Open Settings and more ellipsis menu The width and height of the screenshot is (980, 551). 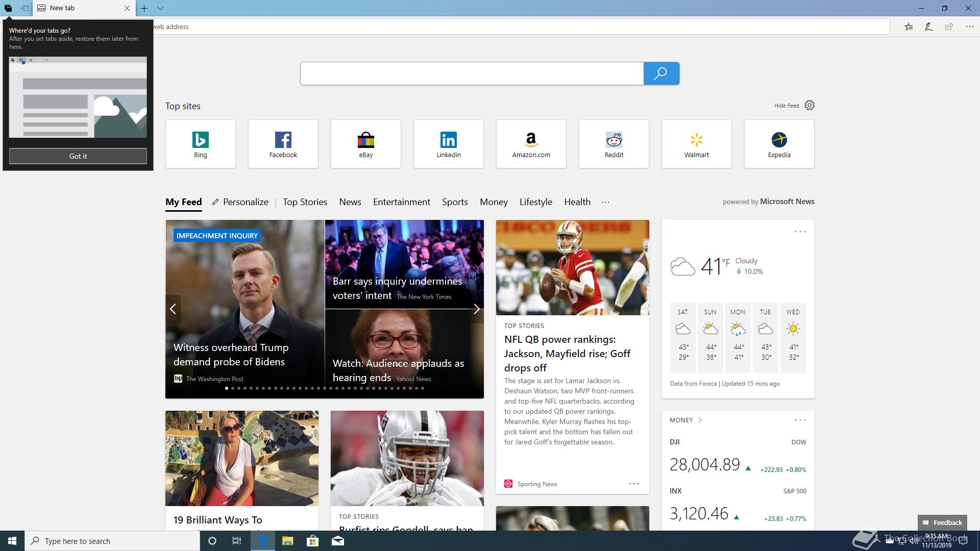(x=969, y=27)
